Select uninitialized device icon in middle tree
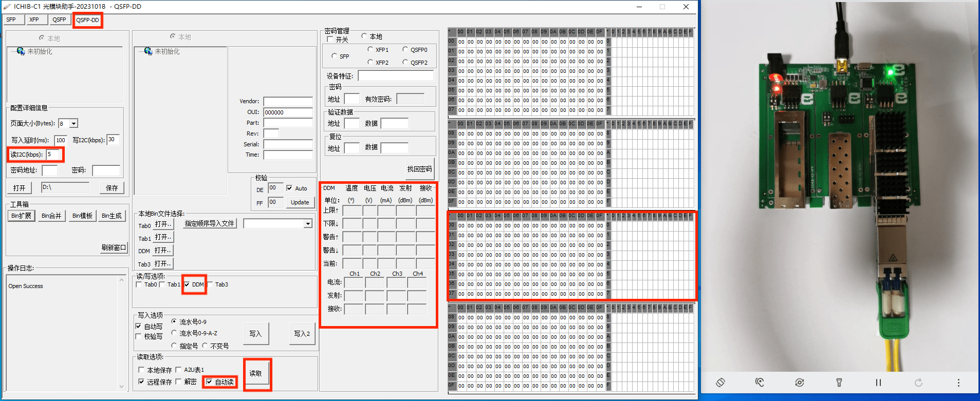The height and width of the screenshot is (401, 980). click(x=148, y=51)
